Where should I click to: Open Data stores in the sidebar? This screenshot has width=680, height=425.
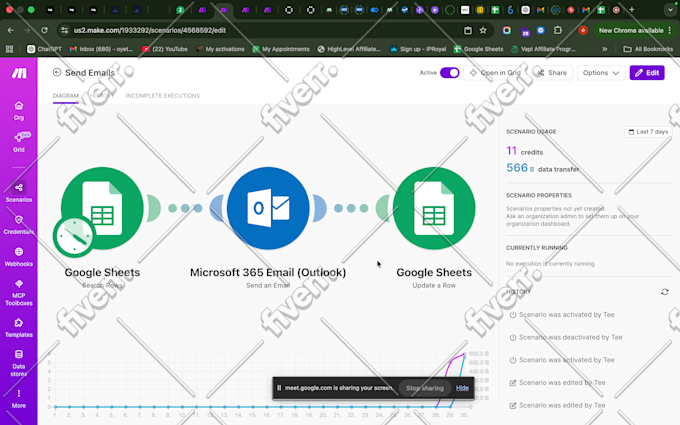coord(19,363)
